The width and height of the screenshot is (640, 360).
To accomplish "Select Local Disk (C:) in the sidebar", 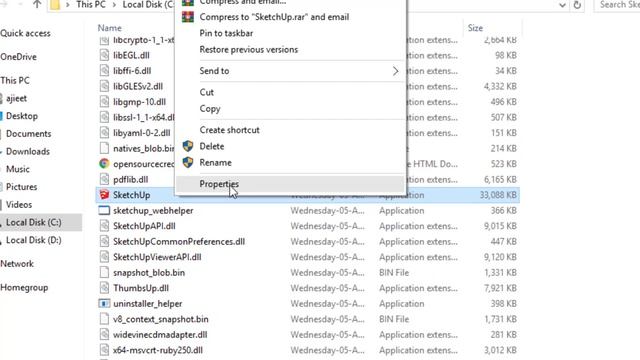I will (x=33, y=222).
